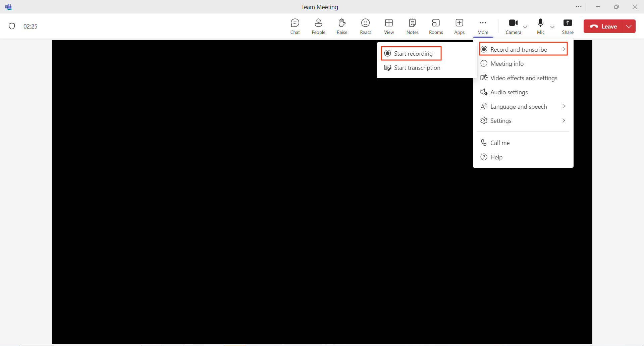Expand the Leave options dropdown arrow
644x346 pixels.
click(629, 26)
